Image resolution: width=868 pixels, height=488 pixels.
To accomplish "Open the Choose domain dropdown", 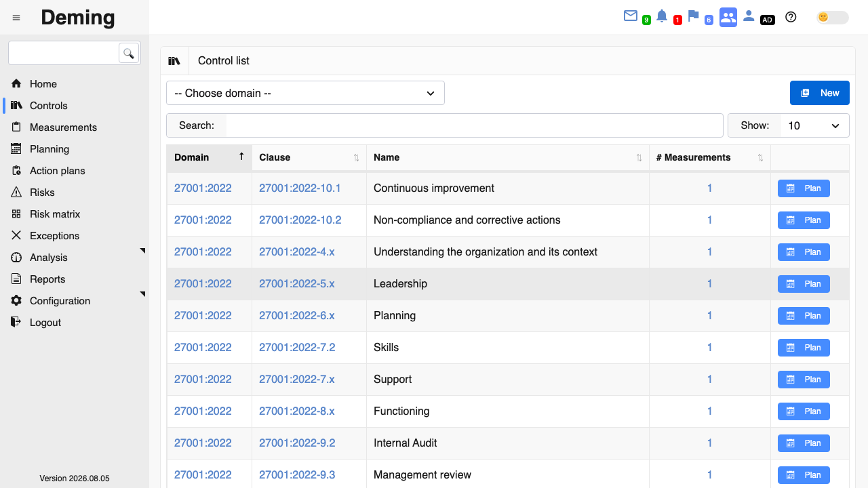I will pos(305,93).
